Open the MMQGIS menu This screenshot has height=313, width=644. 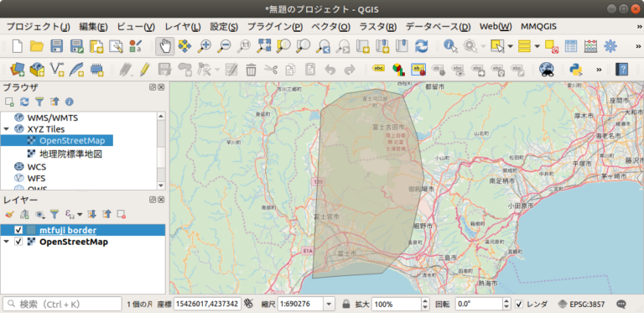point(539,27)
